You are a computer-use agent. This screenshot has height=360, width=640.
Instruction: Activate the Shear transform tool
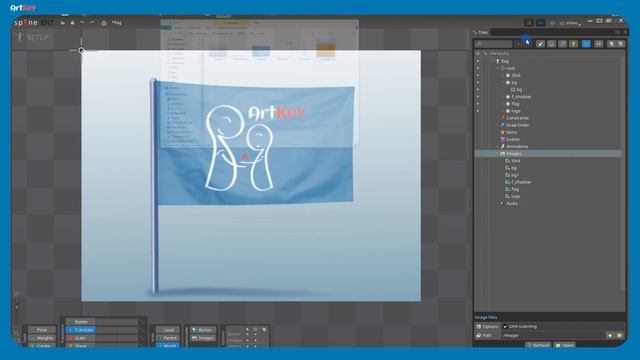pos(81,345)
